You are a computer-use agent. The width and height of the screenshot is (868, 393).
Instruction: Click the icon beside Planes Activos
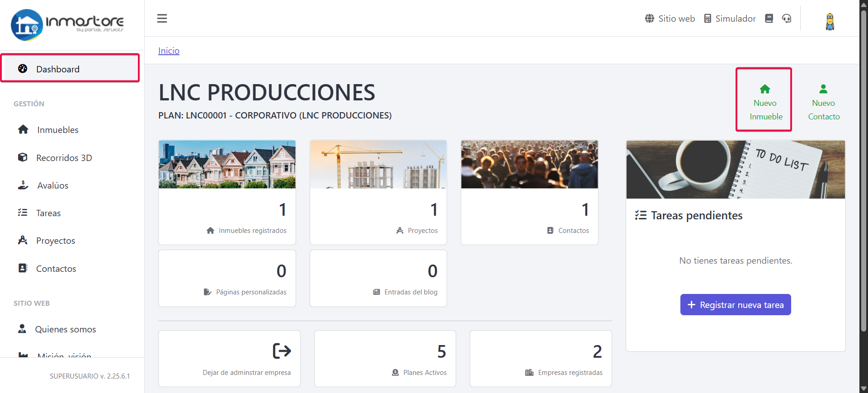396,373
